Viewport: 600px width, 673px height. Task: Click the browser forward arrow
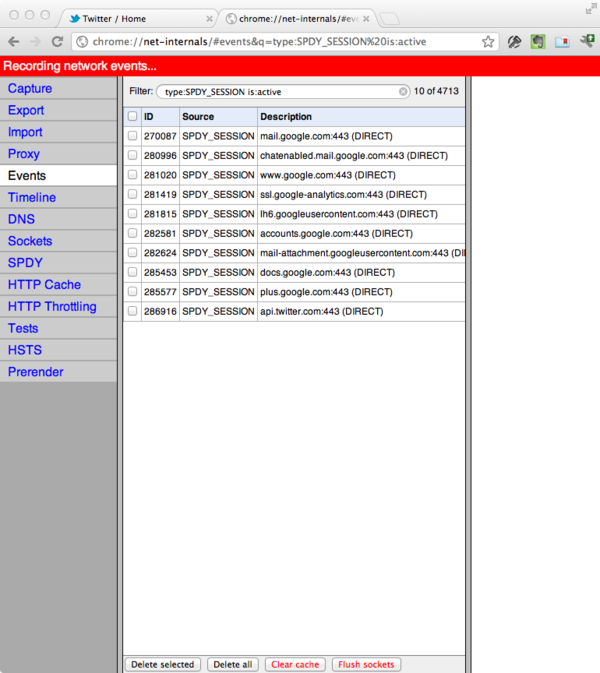[35, 42]
